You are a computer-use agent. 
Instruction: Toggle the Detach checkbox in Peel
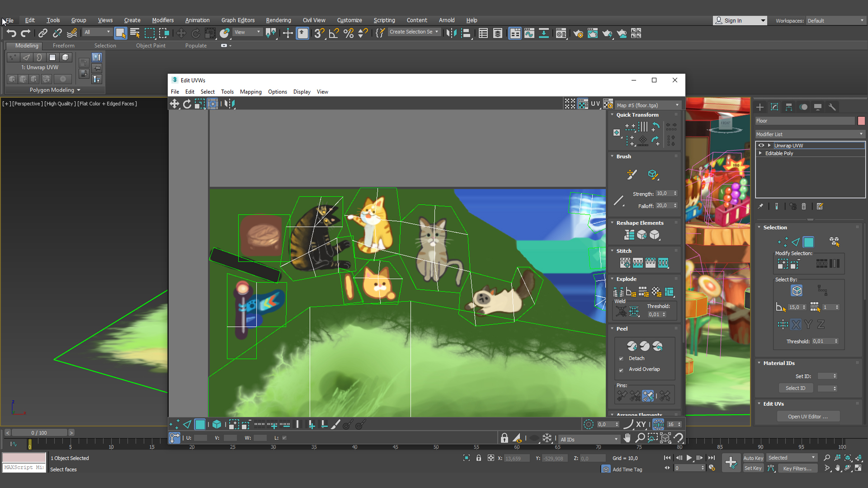click(621, 359)
